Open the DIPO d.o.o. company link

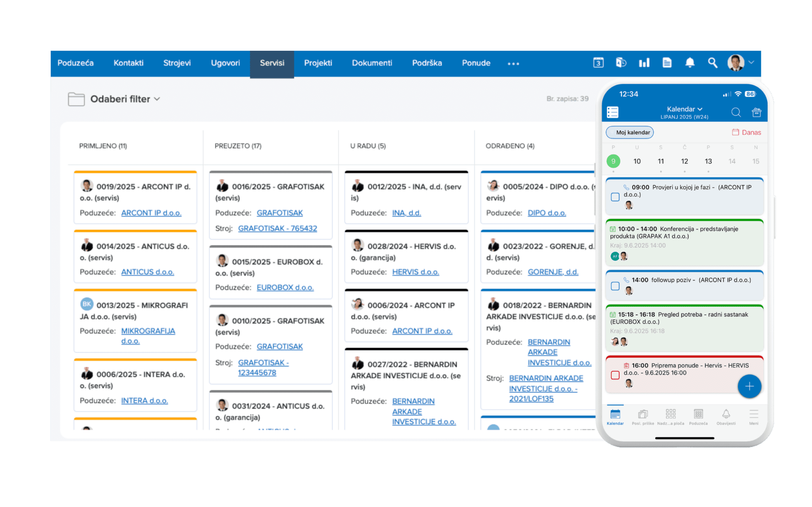click(x=547, y=213)
